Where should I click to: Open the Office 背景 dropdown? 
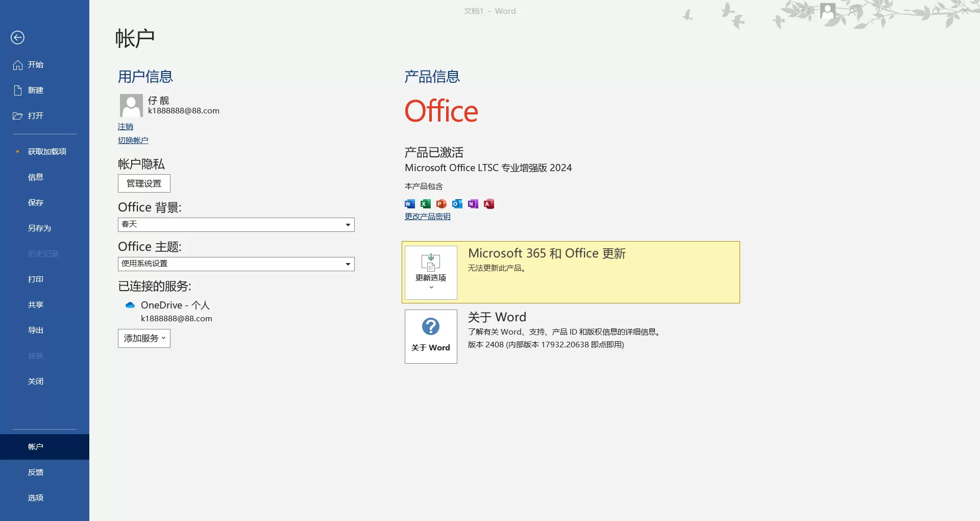348,225
